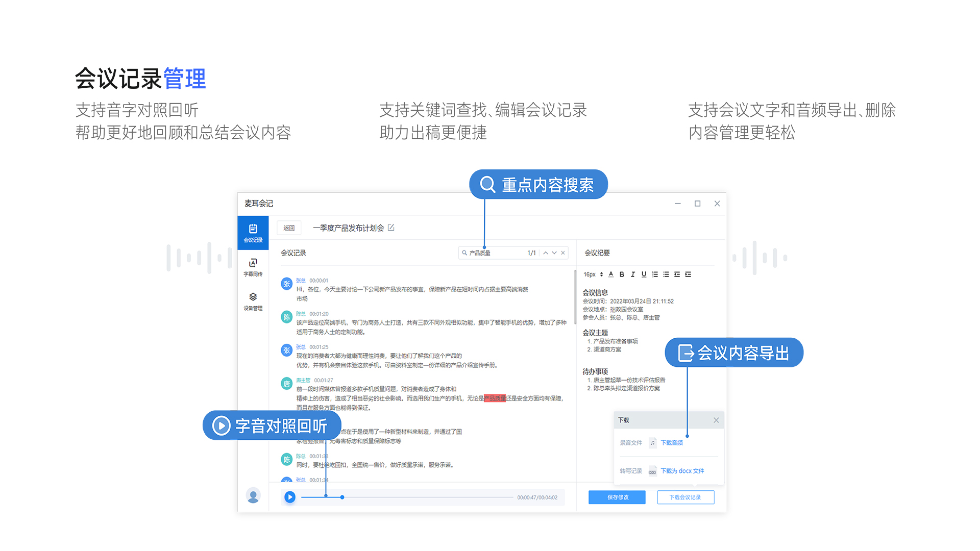Insert a bulleted list
980x551 pixels.
click(x=666, y=274)
